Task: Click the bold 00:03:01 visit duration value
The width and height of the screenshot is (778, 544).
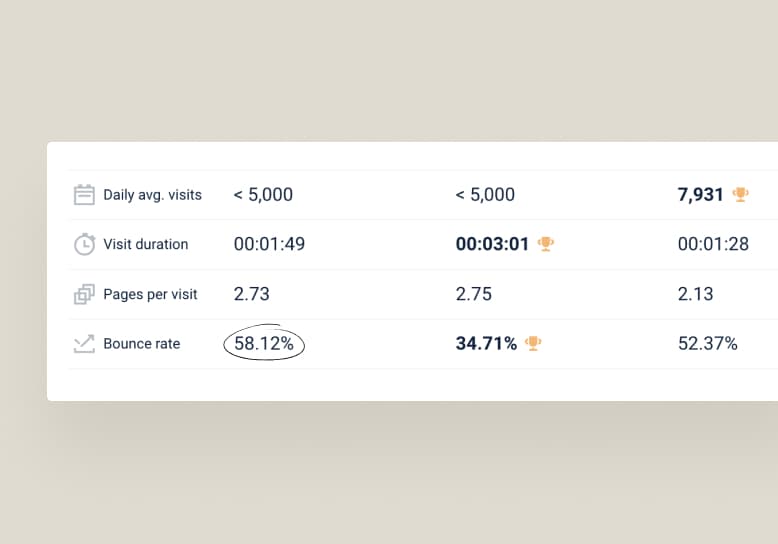Action: point(492,244)
